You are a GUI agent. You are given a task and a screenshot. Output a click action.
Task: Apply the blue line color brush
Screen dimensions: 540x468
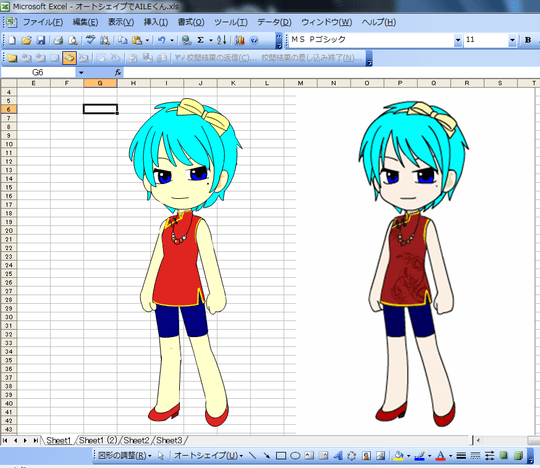(x=419, y=456)
